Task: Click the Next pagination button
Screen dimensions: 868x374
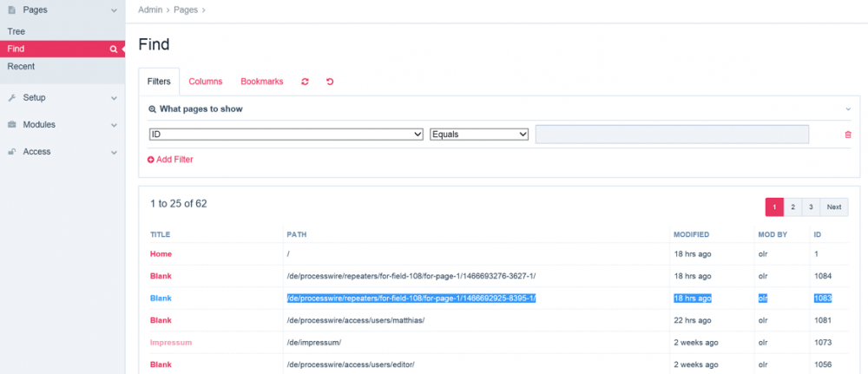Action: 833,207
